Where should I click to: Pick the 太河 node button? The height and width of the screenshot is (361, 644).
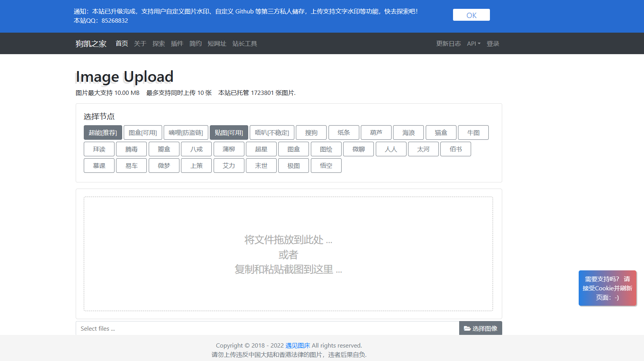(x=423, y=149)
